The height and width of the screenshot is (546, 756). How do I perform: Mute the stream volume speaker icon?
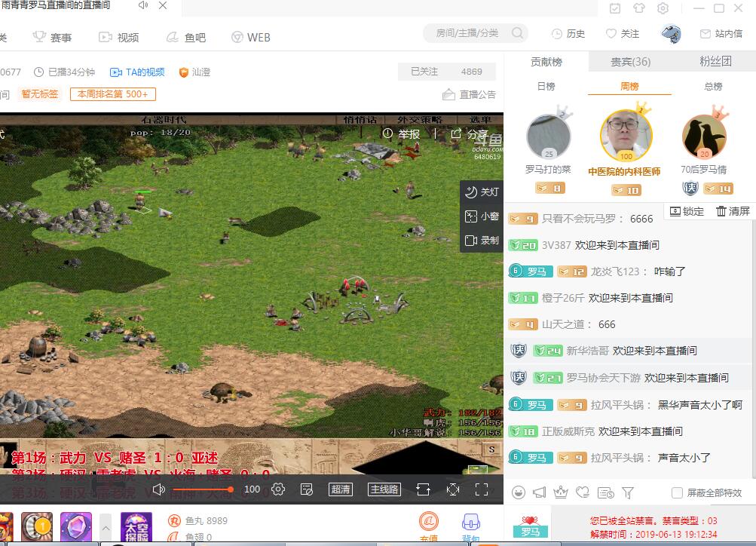click(159, 489)
